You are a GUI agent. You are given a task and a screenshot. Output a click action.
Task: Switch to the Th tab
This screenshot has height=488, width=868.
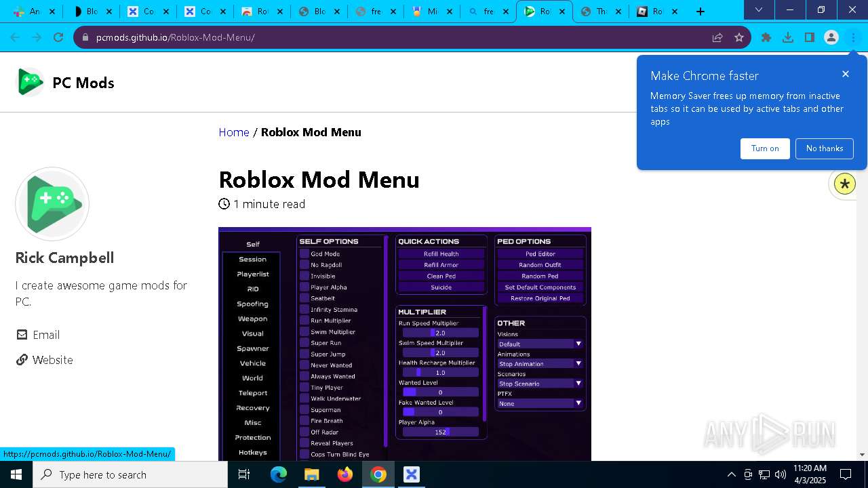pos(601,12)
